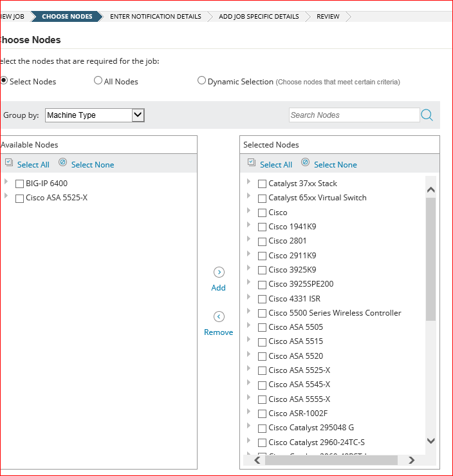The width and height of the screenshot is (453, 476).
Task: Click Select All icon in Selected Nodes
Action: tap(252, 162)
